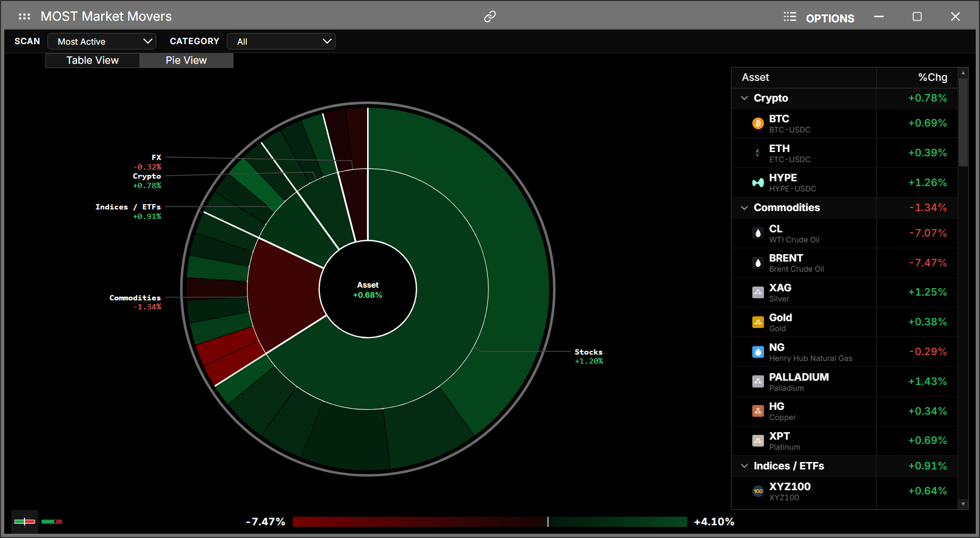Click the OPTIONS list icon
This screenshot has height=538, width=980.
[790, 17]
